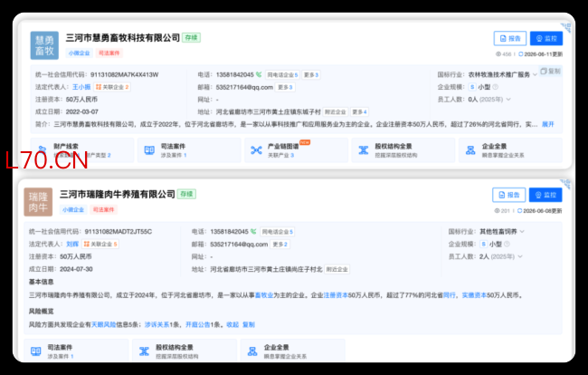Click eye view-count icon beside 201

coord(498,211)
